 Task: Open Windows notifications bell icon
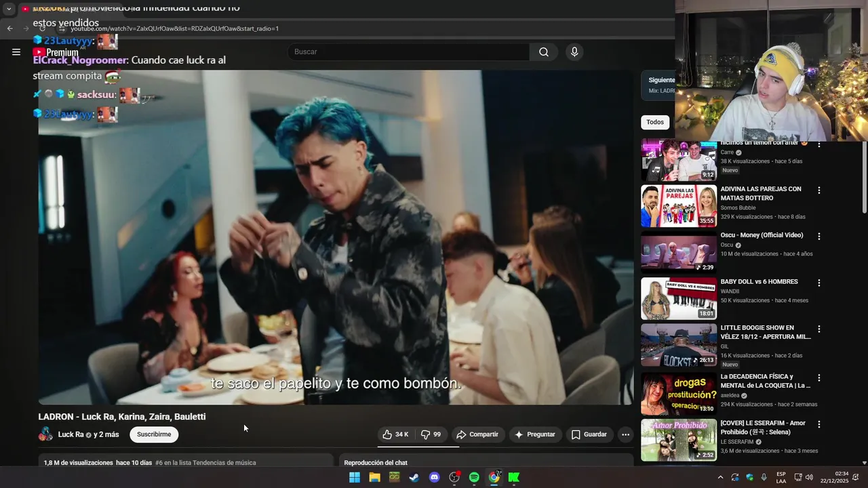tap(856, 477)
